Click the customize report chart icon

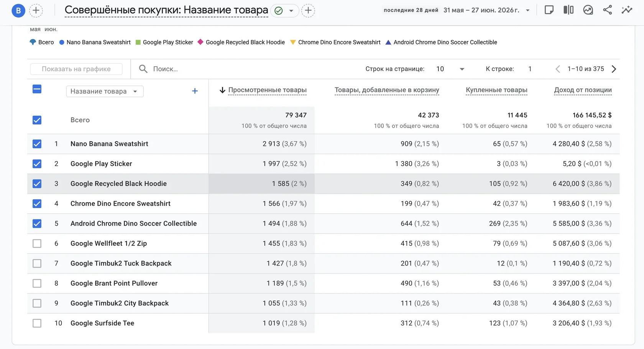588,10
